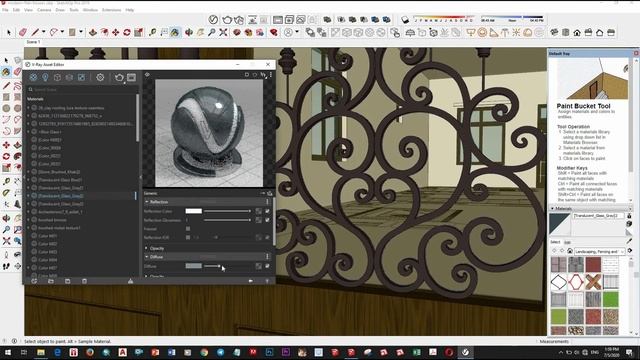This screenshot has height=360, width=640.
Task: Start V-Ray render teapot icon
Action: [227, 19]
